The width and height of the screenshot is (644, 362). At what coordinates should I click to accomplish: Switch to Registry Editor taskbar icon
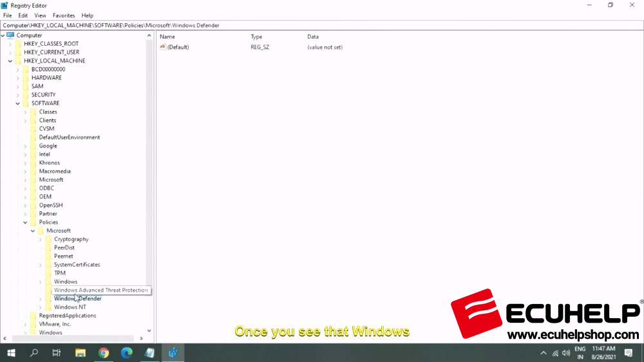(x=173, y=353)
